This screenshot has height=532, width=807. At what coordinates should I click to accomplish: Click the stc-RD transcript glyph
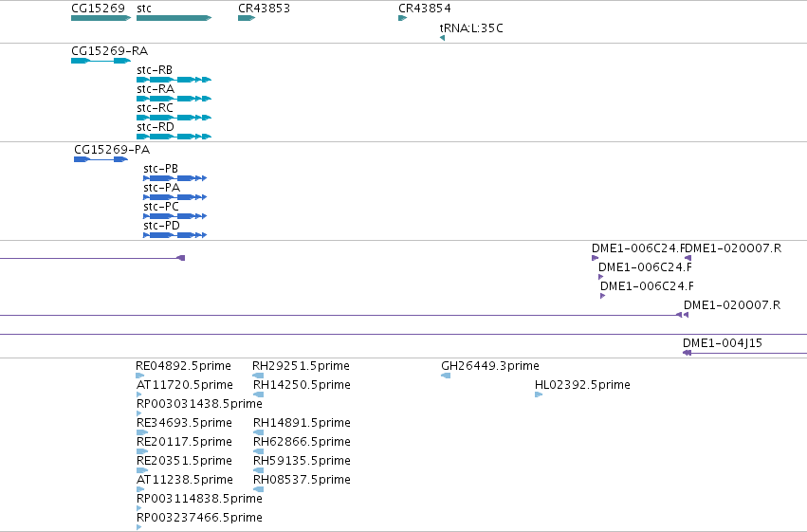coord(174,137)
